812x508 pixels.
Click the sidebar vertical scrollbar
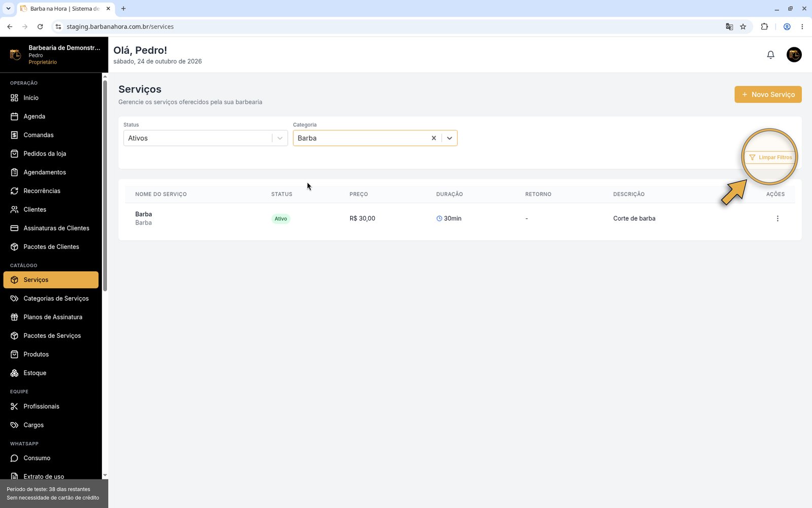(105, 185)
